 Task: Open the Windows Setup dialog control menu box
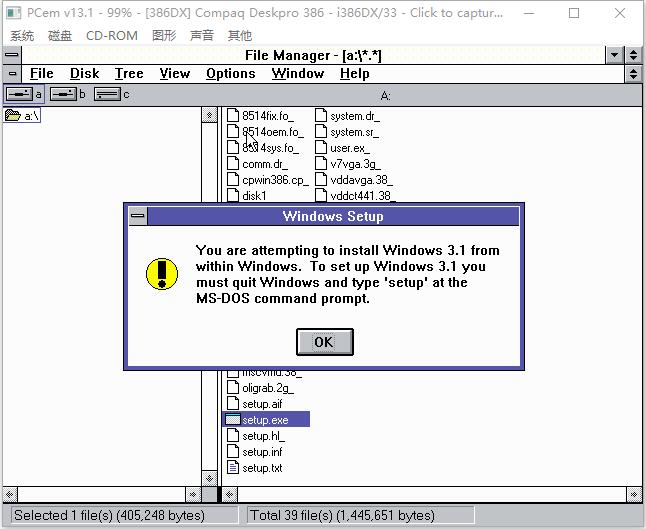pos(138,216)
